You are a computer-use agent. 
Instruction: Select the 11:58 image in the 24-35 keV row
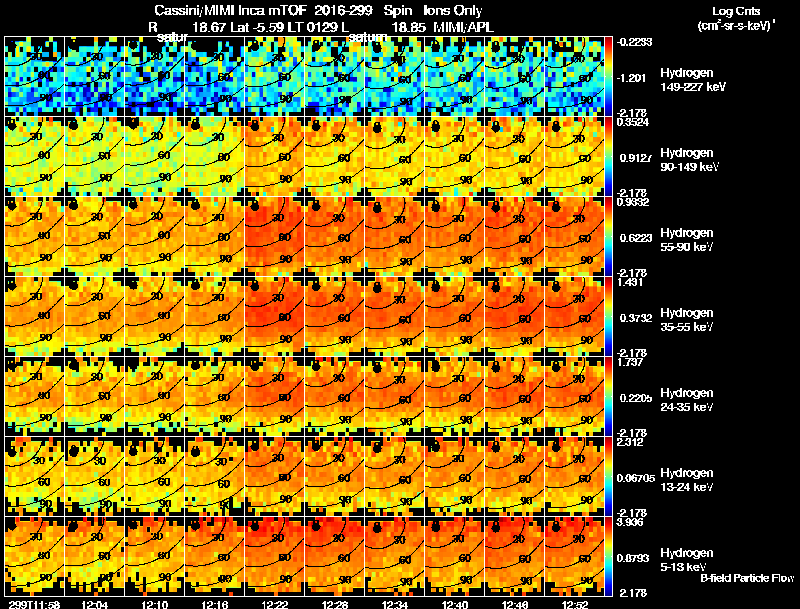(35, 397)
